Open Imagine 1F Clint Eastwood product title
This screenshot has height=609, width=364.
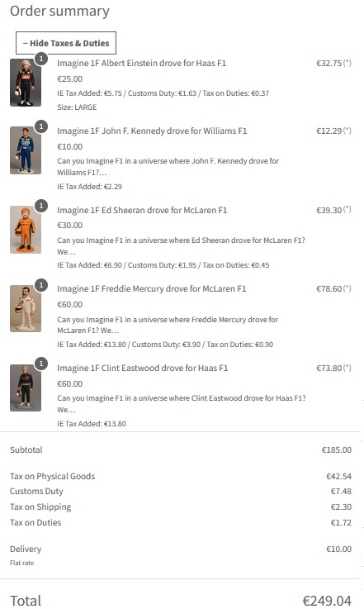[x=143, y=368]
